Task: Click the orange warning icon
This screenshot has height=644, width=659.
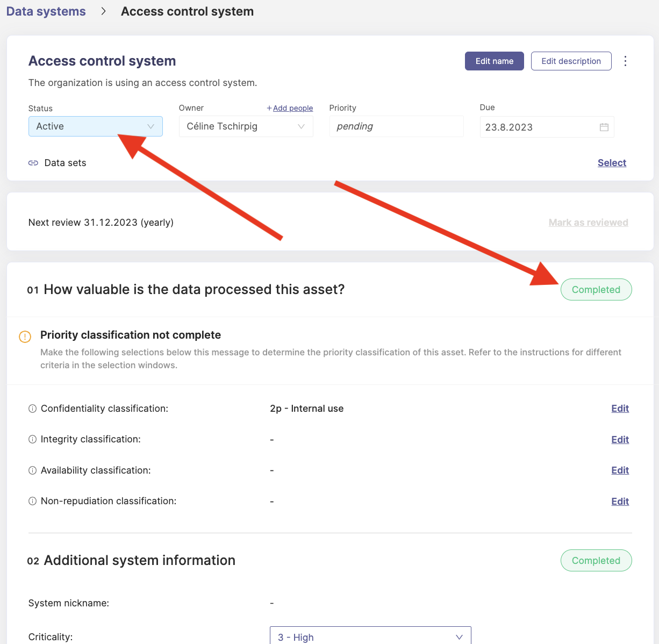Action: [25, 337]
